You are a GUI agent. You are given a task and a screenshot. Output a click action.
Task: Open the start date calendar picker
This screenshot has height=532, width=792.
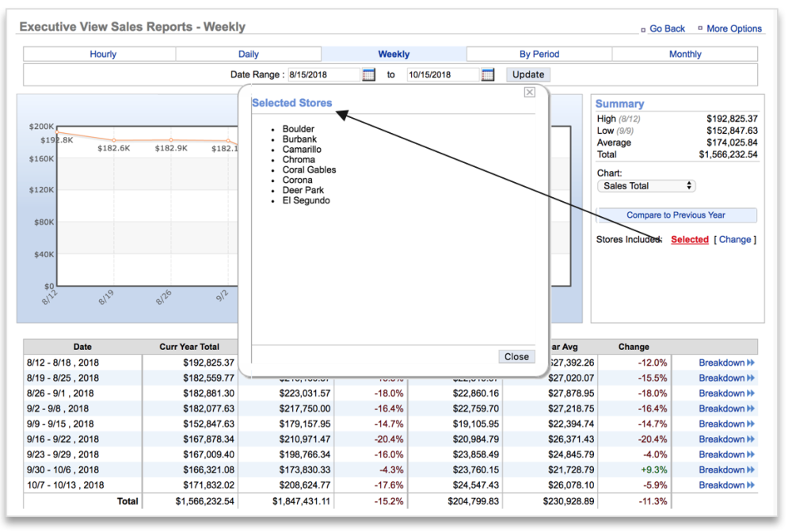click(x=367, y=74)
